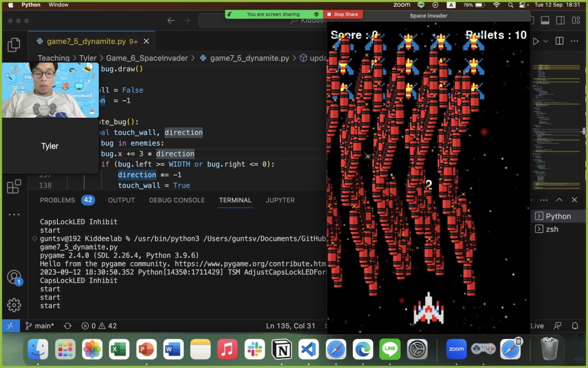Click the main* git branch status item
The image size is (588, 368).
point(40,326)
